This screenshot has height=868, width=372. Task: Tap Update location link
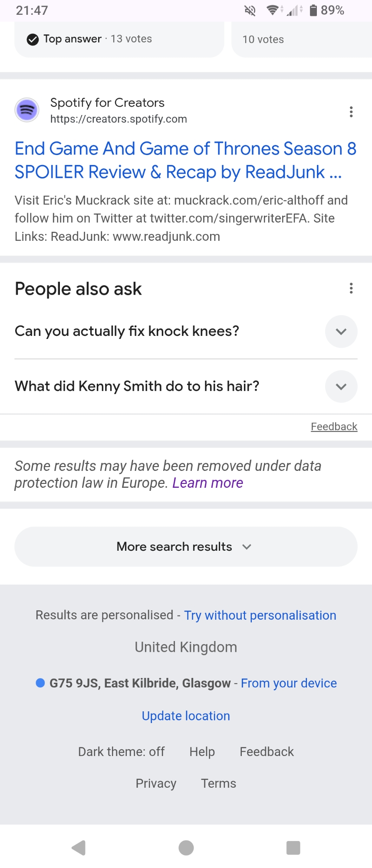pos(186,716)
